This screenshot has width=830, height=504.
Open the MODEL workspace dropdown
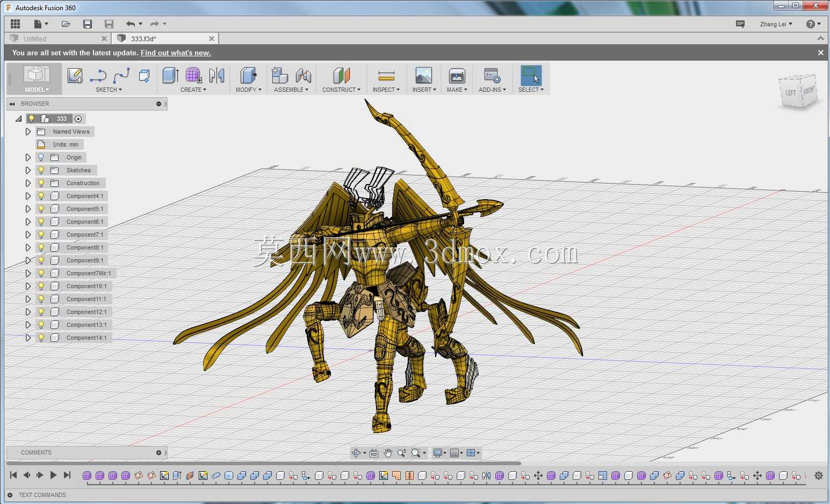coord(37,90)
